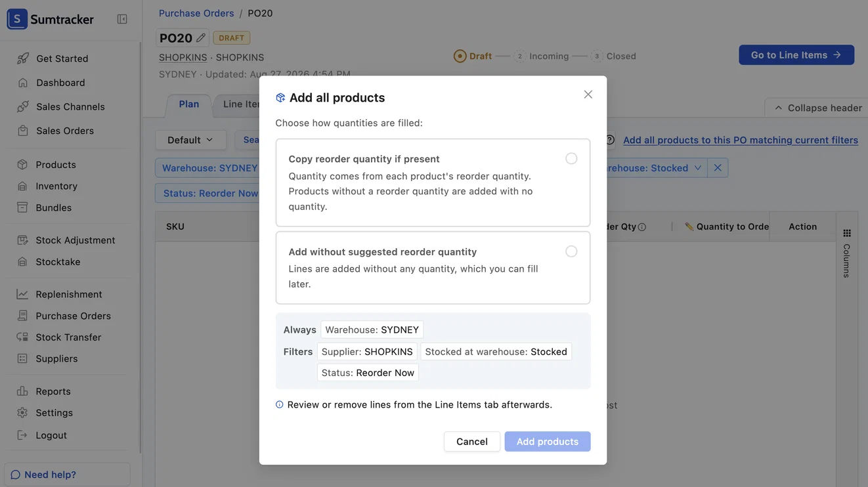Screen dimensions: 868x487
Task: Click the Dashboard home icon
Action: click(23, 83)
